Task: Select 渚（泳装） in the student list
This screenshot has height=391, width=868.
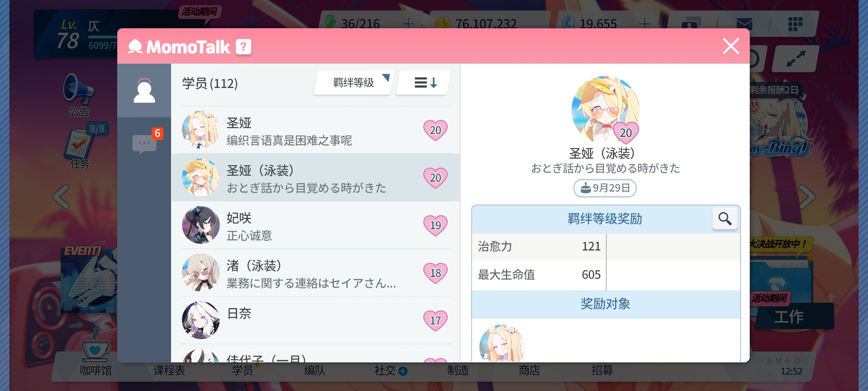Action: point(316,273)
